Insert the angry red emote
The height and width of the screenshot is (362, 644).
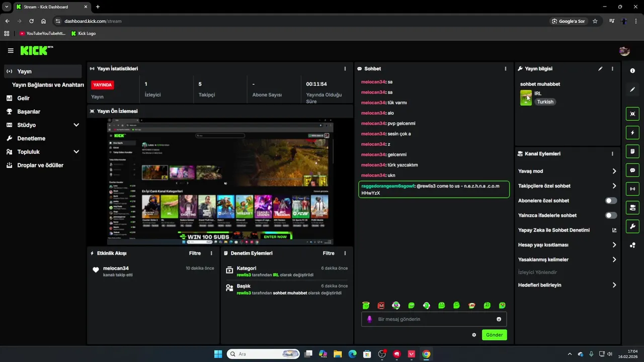click(x=381, y=305)
